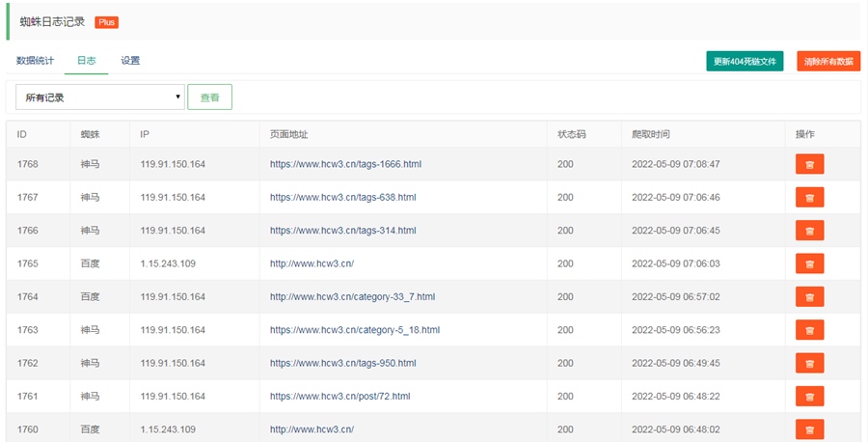Viewport: 868px width, 442px height.
Task: Click the 蜘蛛日志记录 page title
Action: (x=53, y=22)
